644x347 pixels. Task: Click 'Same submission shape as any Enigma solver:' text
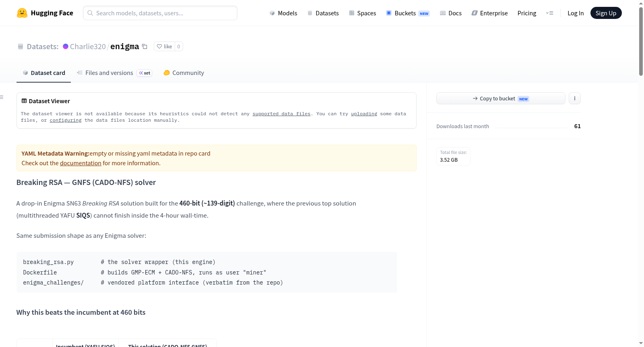[81, 235]
